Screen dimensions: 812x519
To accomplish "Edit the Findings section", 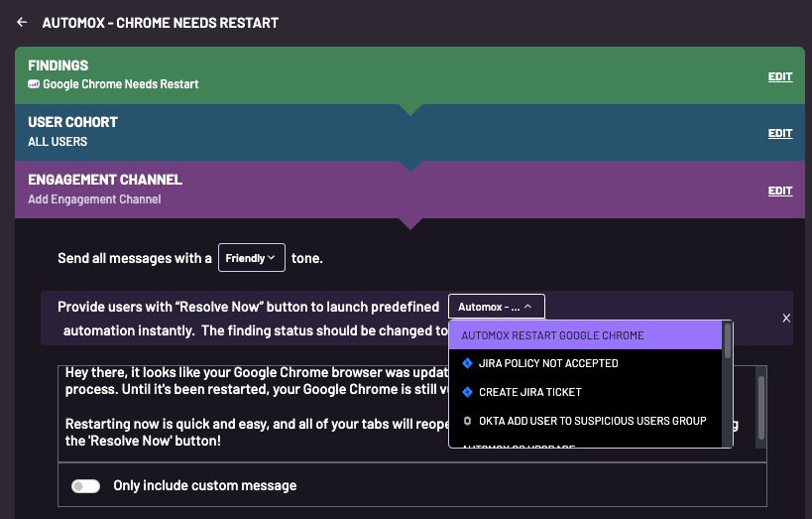I will (x=780, y=76).
